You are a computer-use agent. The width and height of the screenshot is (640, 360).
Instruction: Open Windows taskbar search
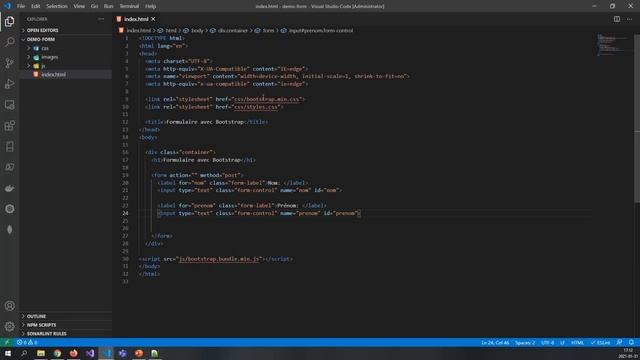coord(24,353)
